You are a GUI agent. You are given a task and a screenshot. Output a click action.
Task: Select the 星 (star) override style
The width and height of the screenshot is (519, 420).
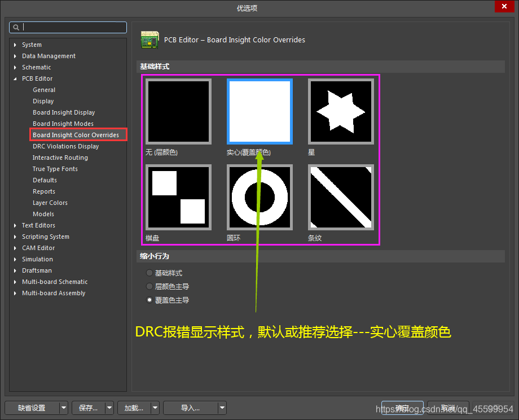[340, 111]
